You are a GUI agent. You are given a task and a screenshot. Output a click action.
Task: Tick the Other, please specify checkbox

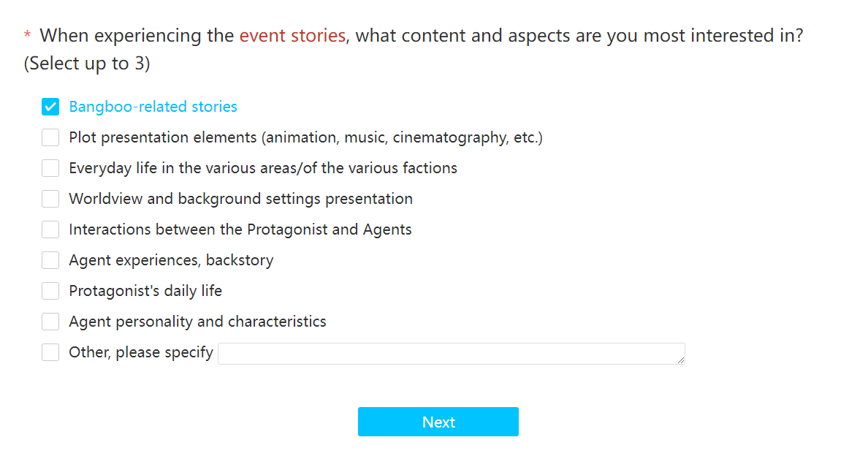point(50,352)
